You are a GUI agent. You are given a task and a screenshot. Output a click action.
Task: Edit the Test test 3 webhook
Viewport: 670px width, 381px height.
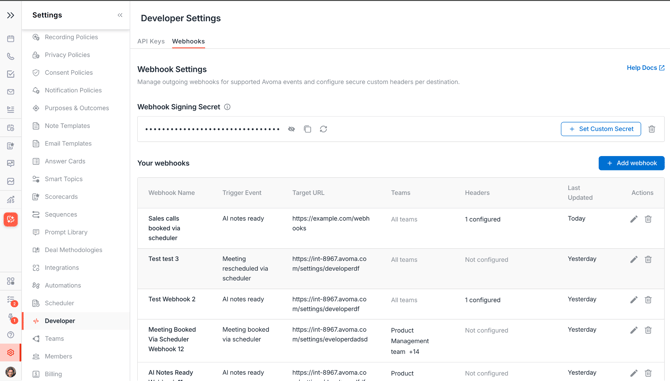tap(634, 259)
